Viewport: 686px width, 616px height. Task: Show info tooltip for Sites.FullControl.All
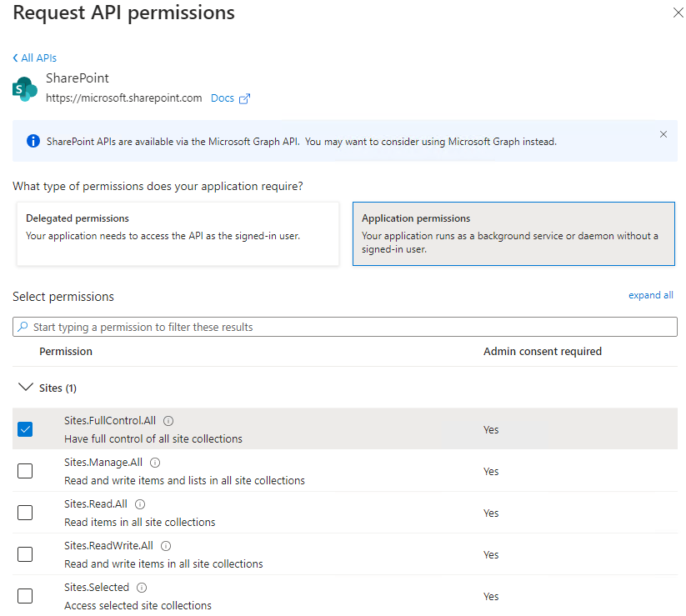pyautogui.click(x=168, y=421)
